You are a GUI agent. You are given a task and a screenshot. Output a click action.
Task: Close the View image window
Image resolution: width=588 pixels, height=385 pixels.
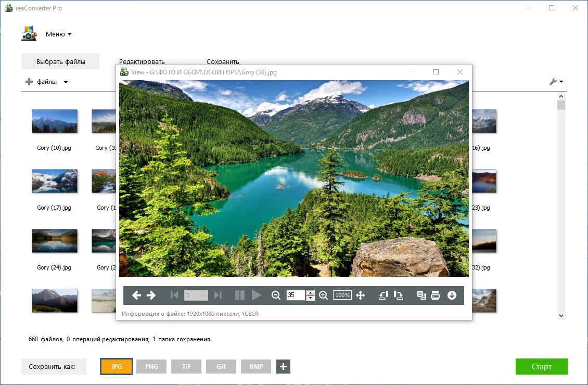[x=460, y=72]
